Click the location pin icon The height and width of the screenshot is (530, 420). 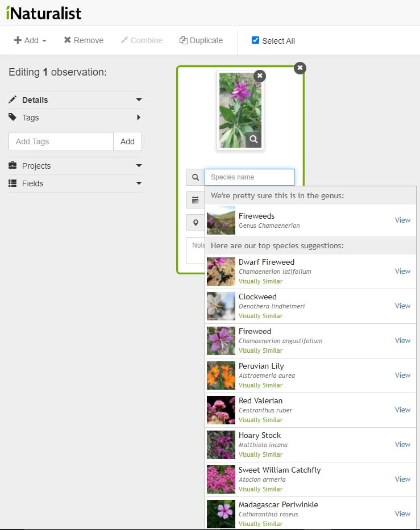point(196,223)
